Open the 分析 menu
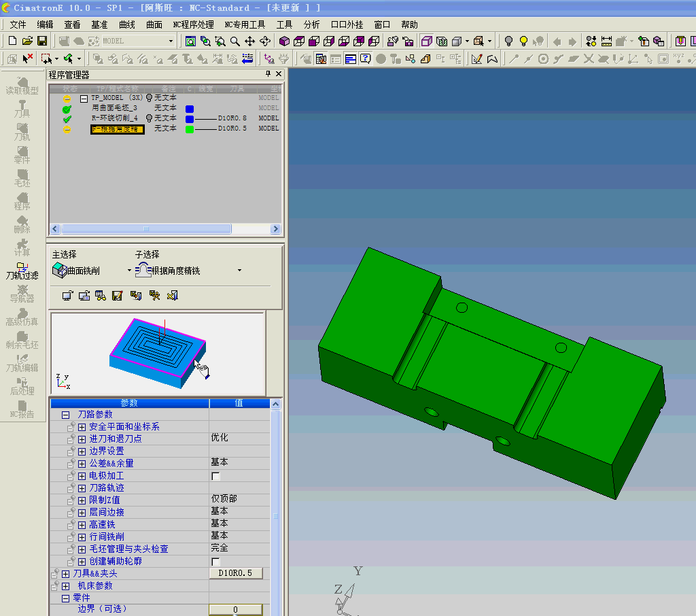 coord(311,24)
